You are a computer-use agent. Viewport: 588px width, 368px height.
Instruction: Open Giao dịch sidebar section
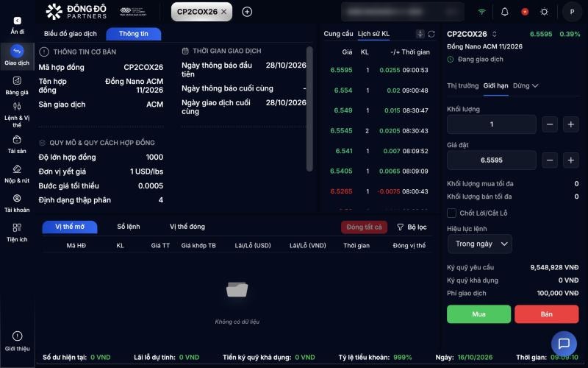click(x=17, y=56)
